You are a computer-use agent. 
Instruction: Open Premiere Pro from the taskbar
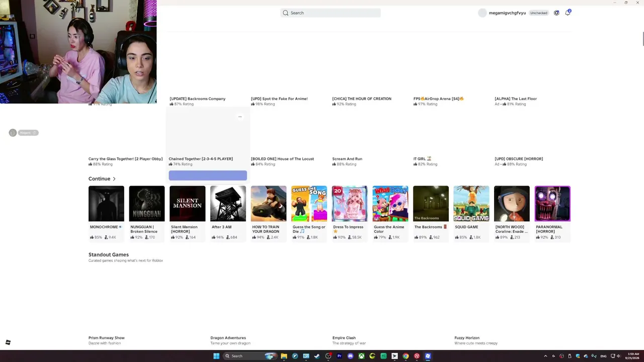pyautogui.click(x=339, y=356)
